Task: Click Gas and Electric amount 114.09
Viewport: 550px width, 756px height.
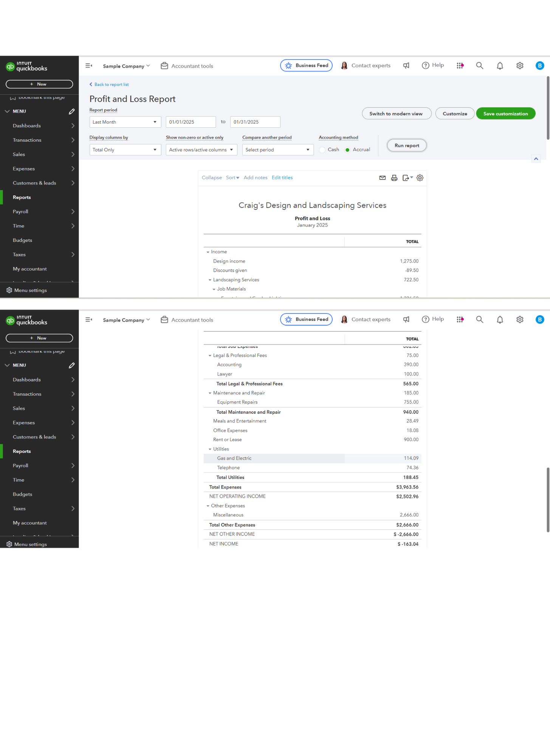Action: [x=411, y=459]
